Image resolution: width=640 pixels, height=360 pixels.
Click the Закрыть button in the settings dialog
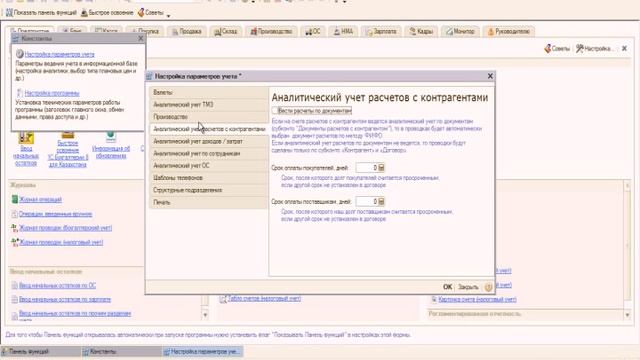[468, 287]
